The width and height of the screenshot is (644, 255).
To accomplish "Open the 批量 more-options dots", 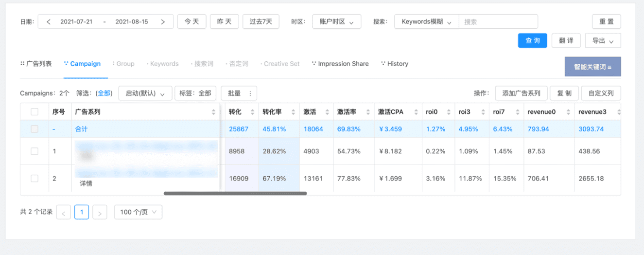I will (x=250, y=93).
